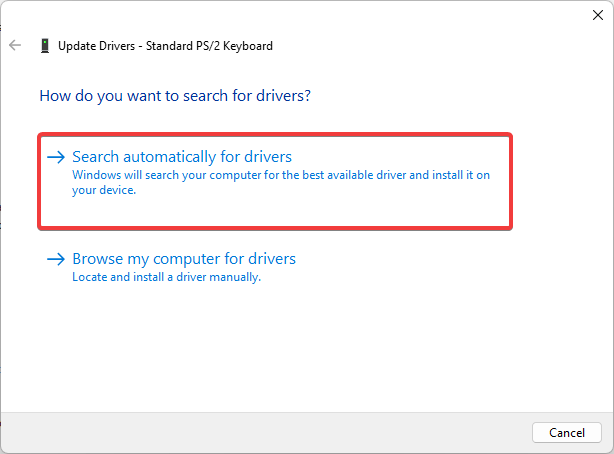Click the 'Windows will search your computer' description
Screen dimensions: 614x454
click(281, 175)
